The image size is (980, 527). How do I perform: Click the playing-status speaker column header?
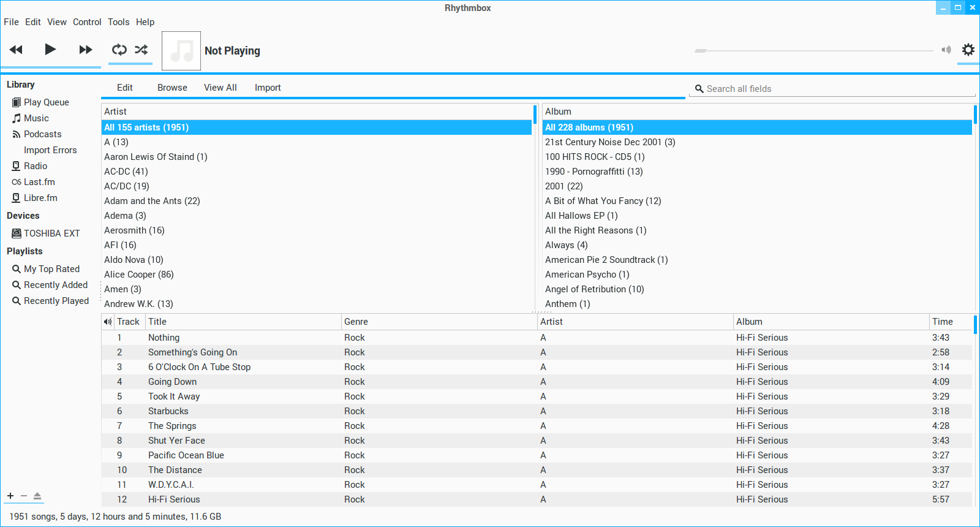coord(108,322)
